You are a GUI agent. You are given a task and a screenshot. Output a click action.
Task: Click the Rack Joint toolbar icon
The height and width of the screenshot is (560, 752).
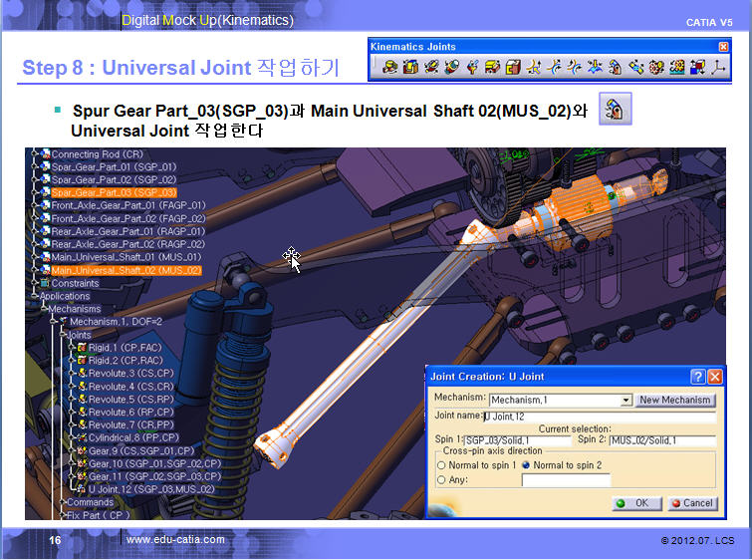pos(677,68)
